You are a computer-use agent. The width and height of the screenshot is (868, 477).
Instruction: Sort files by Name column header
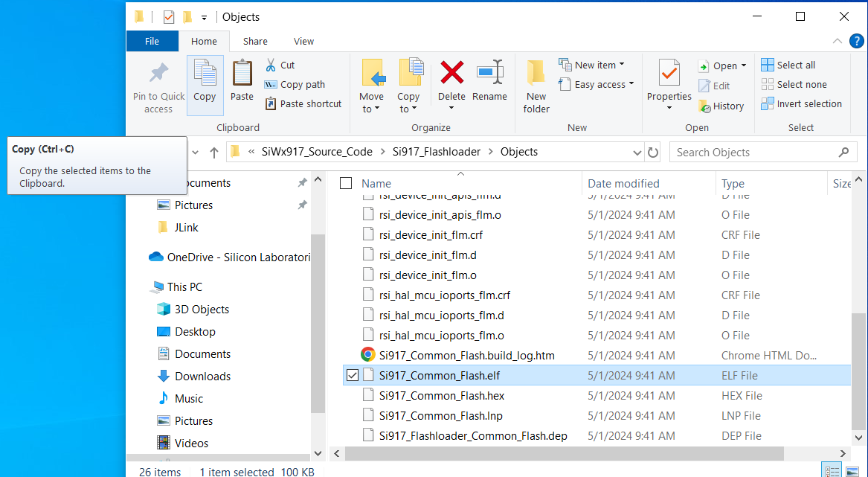(376, 183)
